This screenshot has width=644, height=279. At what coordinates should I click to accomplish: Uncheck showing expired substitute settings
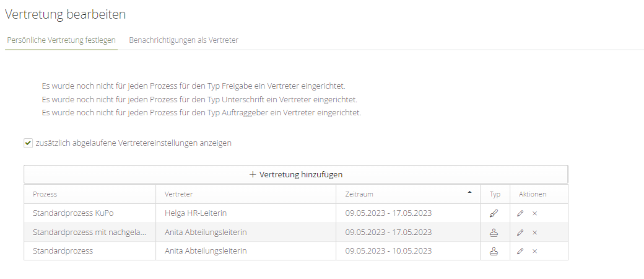point(28,143)
